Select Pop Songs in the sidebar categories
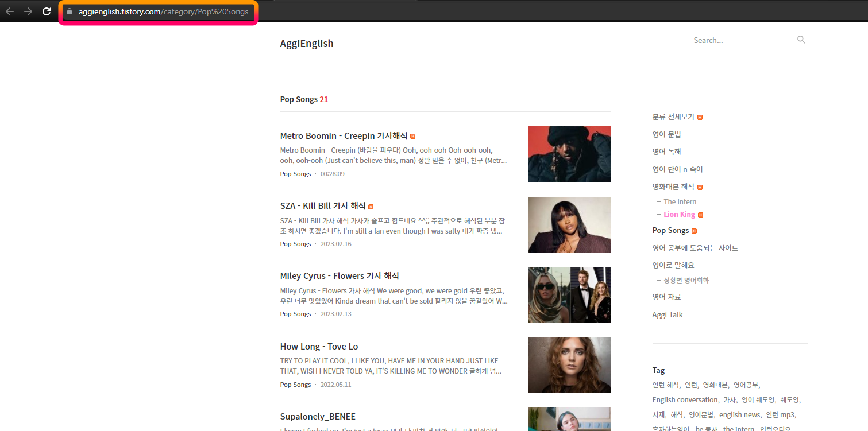 pos(670,231)
